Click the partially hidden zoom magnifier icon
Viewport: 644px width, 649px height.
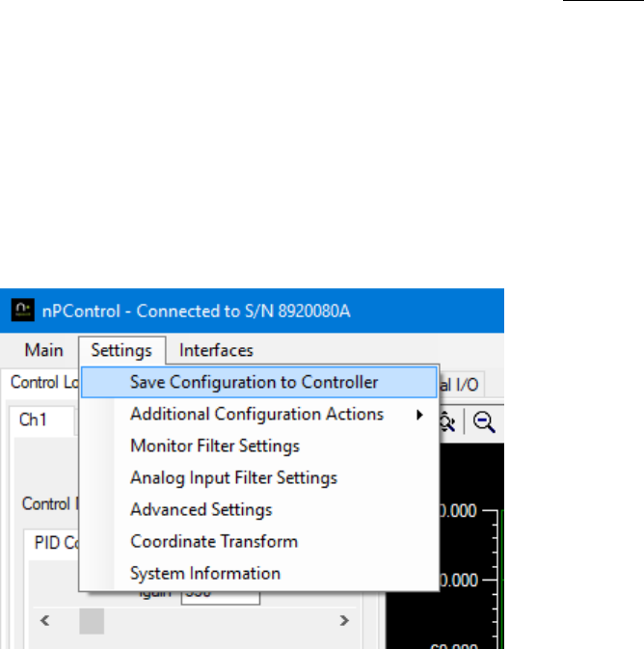point(447,422)
